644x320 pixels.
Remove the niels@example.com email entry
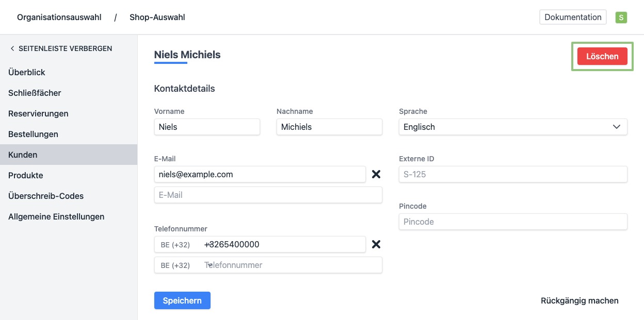376,174
